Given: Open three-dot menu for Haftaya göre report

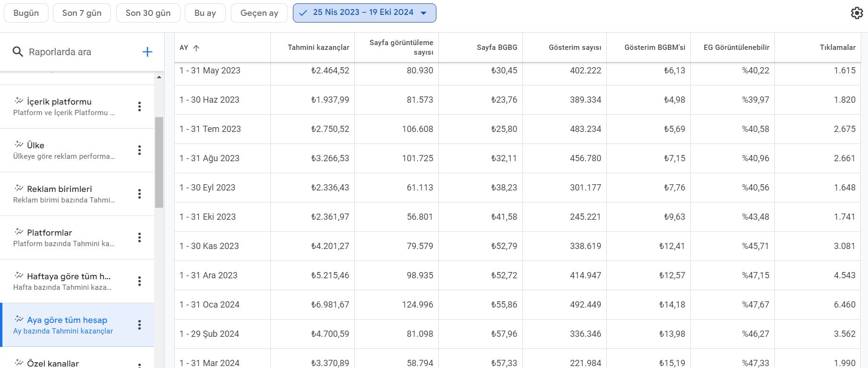Looking at the screenshot, I should click(140, 281).
